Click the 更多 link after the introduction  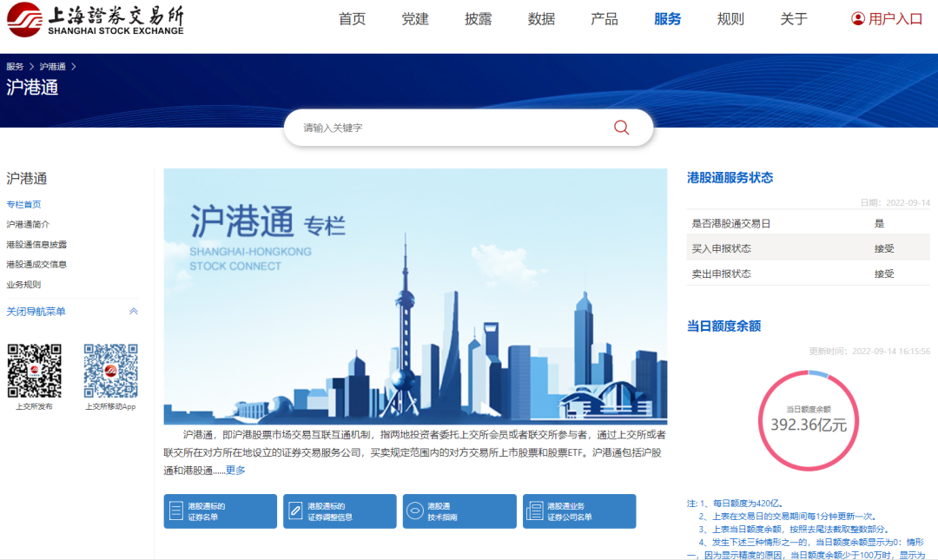(x=235, y=471)
